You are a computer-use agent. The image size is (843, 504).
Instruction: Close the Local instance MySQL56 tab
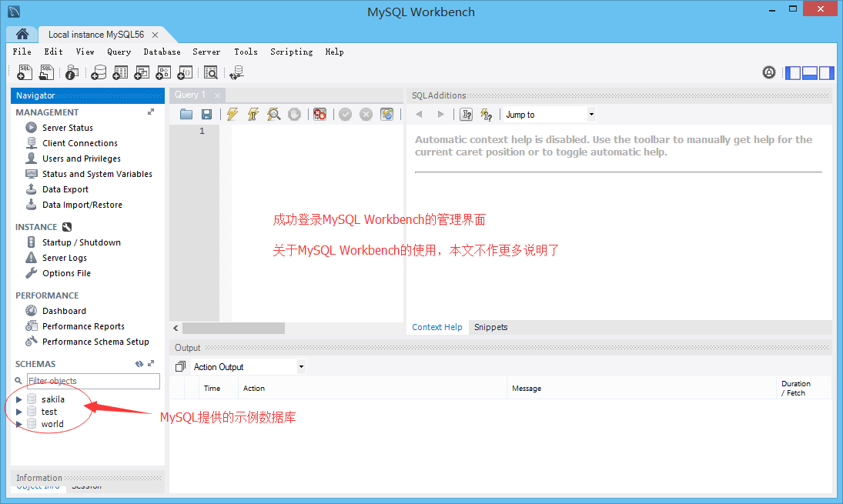coord(155,35)
